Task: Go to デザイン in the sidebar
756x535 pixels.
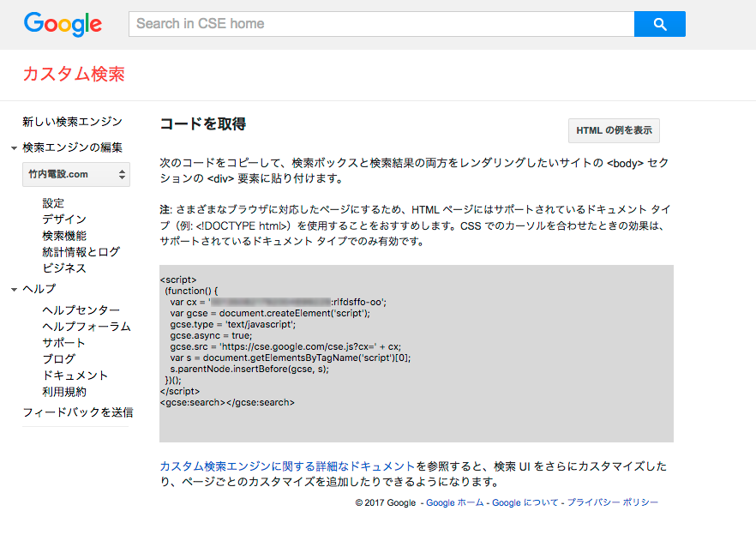Action: pos(64,219)
